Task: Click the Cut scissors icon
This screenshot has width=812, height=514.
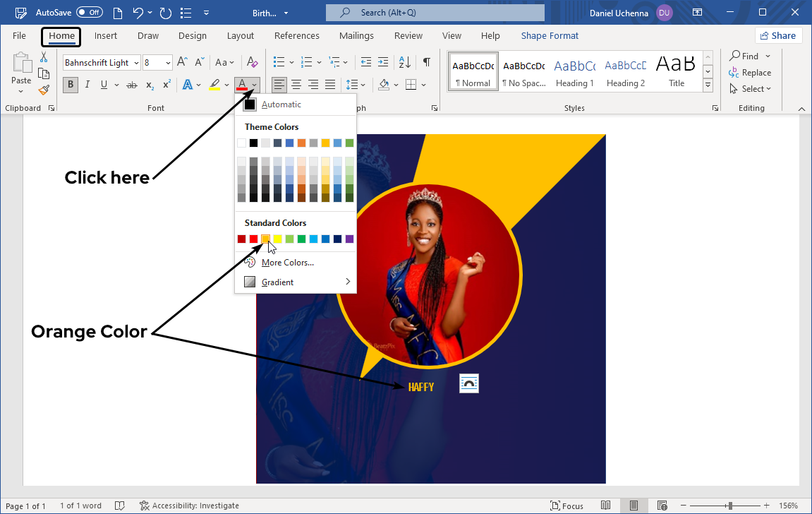Action: click(x=44, y=57)
